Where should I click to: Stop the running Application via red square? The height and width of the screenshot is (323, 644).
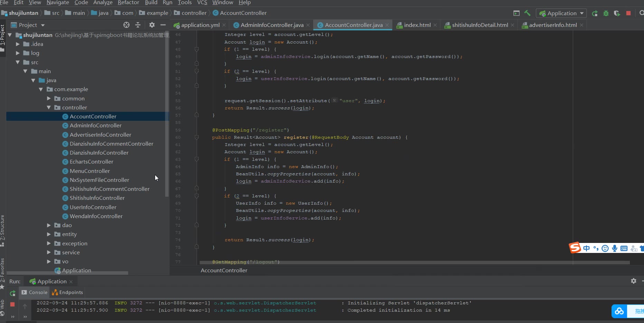(x=628, y=13)
